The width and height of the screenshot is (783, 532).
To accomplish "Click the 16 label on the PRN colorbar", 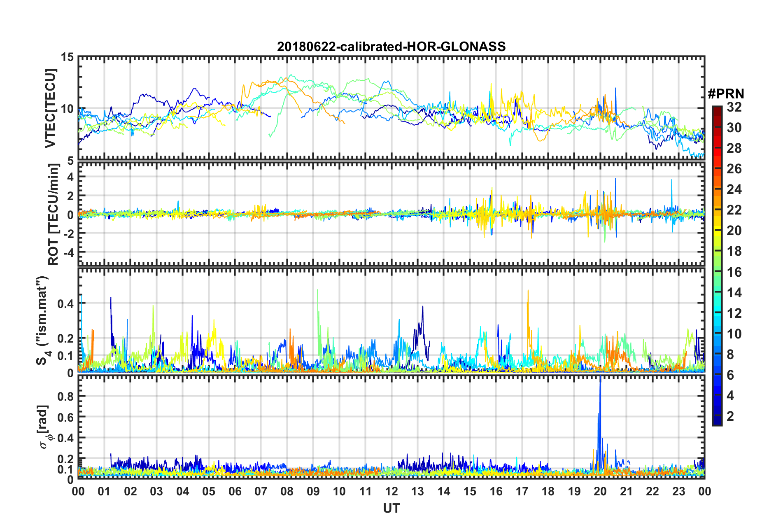I will pyautogui.click(x=734, y=272).
